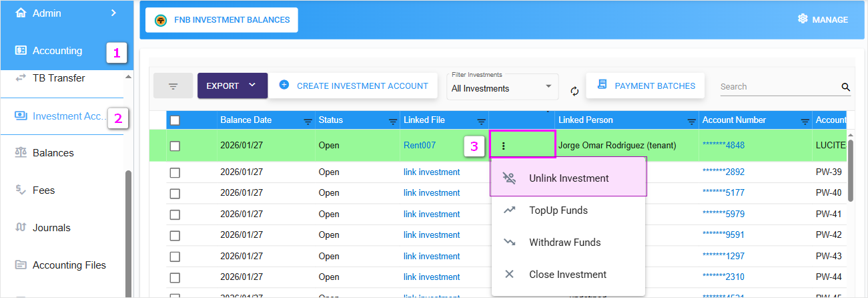Select the checkbox for account ending 2892
Viewport: 868px width, 298px height.
tap(175, 172)
